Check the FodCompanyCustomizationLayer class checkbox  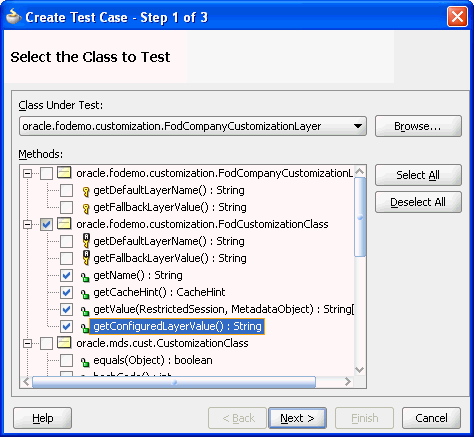click(x=46, y=173)
